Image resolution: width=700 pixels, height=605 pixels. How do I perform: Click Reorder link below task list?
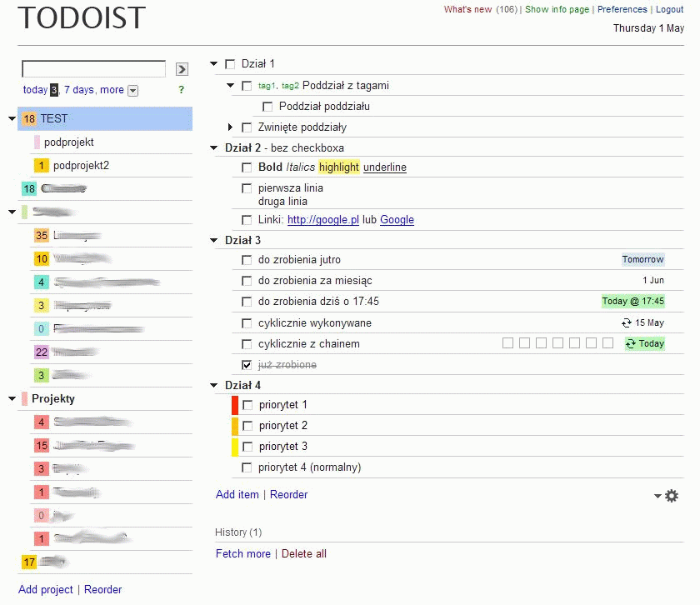coord(288,495)
